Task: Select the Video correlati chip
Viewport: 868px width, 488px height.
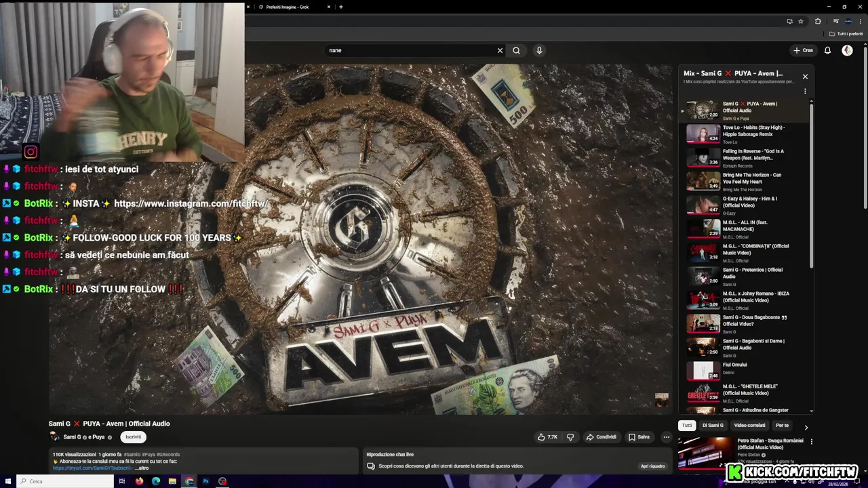Action: pos(749,426)
